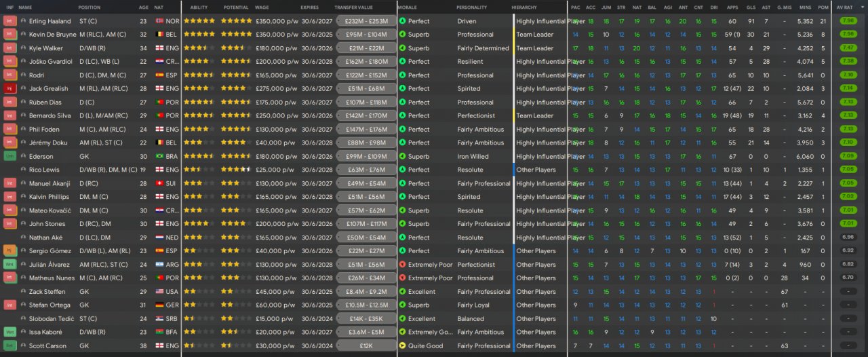
Task: Click the Switzerland flag for Manuel Akanji
Action: 159,183
